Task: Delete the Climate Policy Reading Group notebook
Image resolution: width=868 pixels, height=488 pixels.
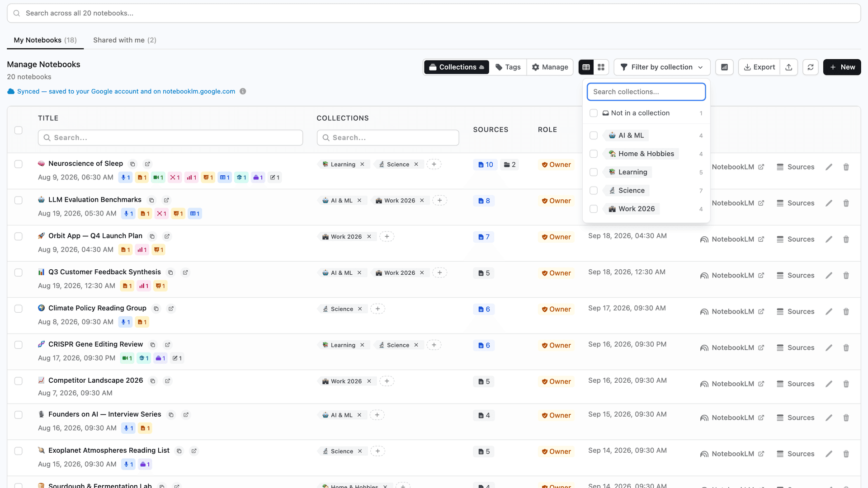Action: pos(846,312)
